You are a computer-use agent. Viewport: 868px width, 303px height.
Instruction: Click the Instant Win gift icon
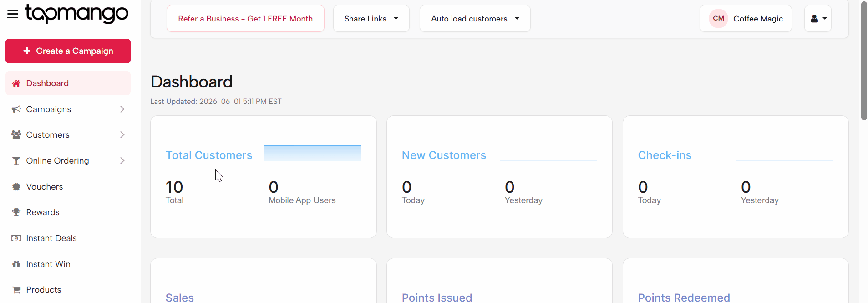(16, 264)
